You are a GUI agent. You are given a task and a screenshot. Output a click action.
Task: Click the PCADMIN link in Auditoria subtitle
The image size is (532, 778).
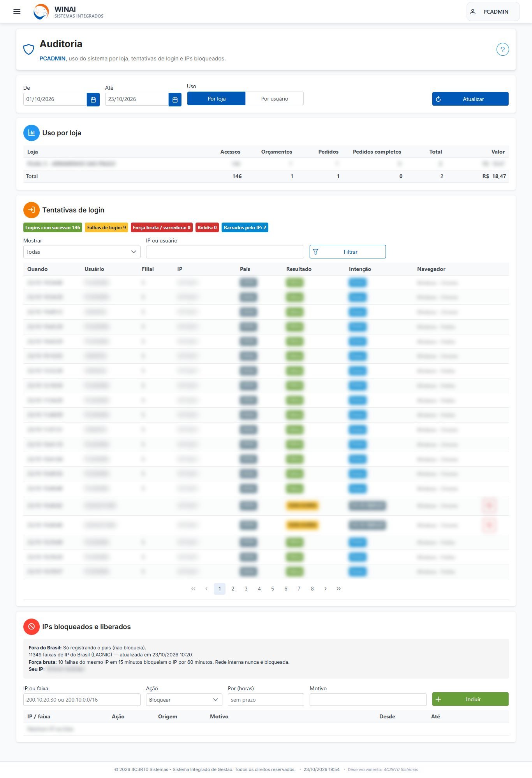[53, 58]
